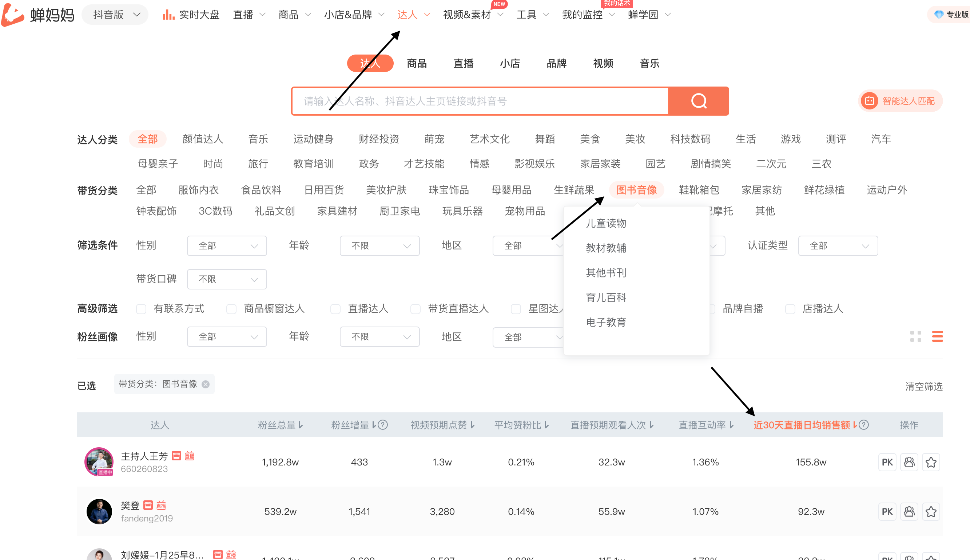The image size is (970, 560).
Task: Select 全部 in 达人分类 row
Action: coord(148,139)
